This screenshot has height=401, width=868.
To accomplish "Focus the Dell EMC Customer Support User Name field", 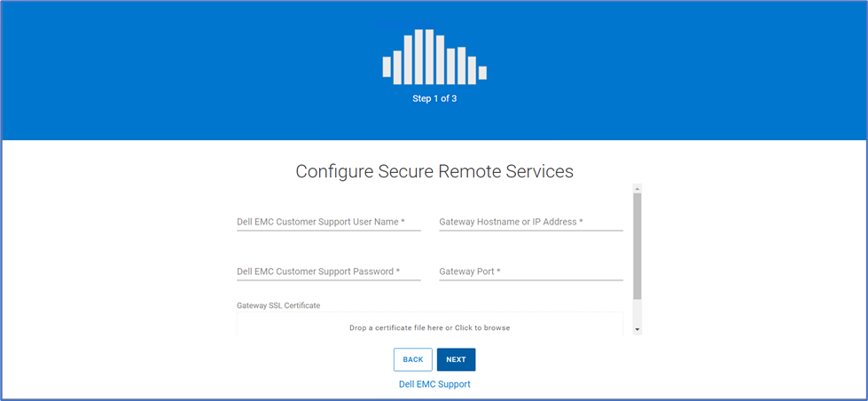I will [x=329, y=222].
